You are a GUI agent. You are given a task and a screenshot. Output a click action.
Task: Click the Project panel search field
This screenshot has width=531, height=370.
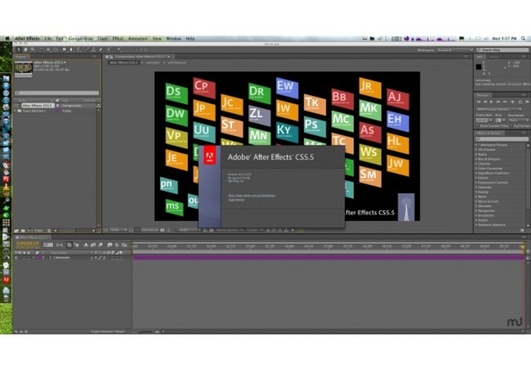(x=57, y=93)
